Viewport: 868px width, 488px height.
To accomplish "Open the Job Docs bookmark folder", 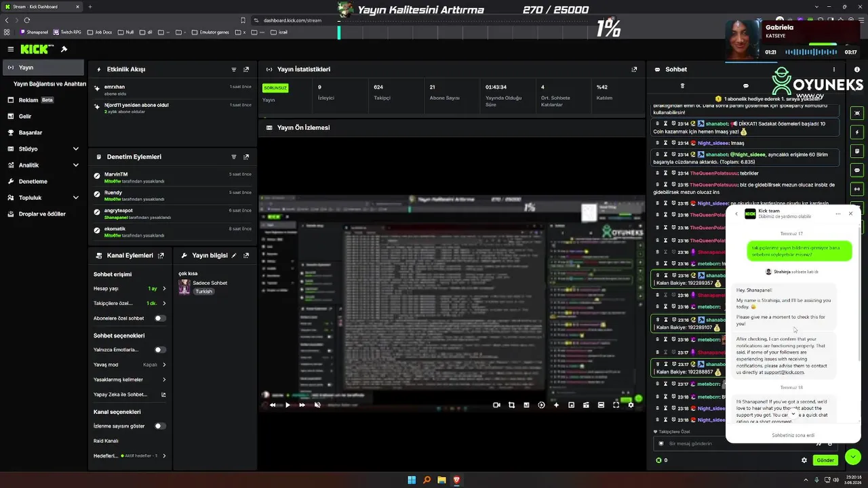I will [99, 32].
